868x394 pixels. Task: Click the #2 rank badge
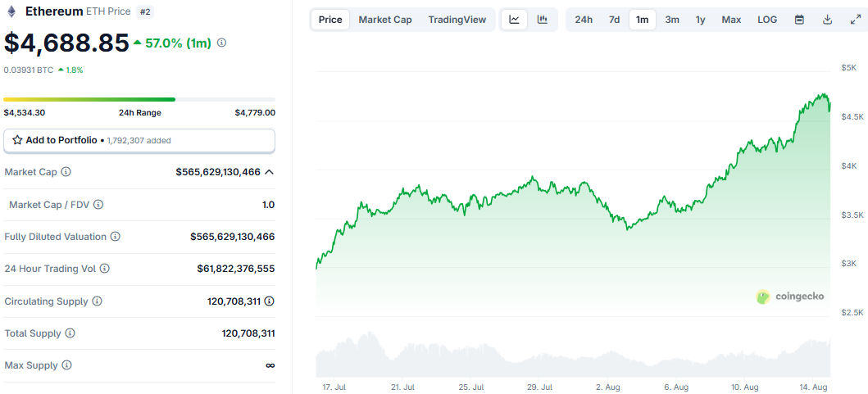(x=145, y=11)
